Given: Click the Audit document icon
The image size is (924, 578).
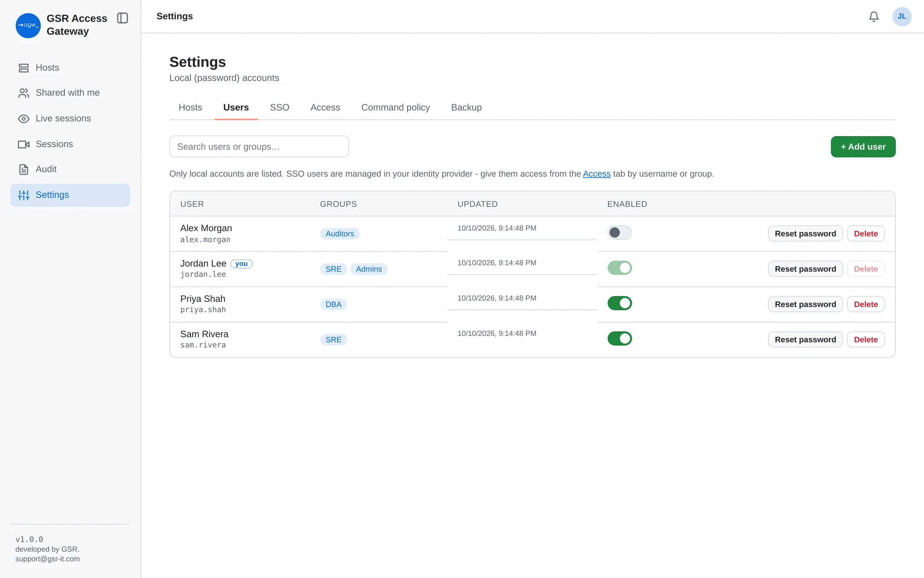Looking at the screenshot, I should coord(23,169).
